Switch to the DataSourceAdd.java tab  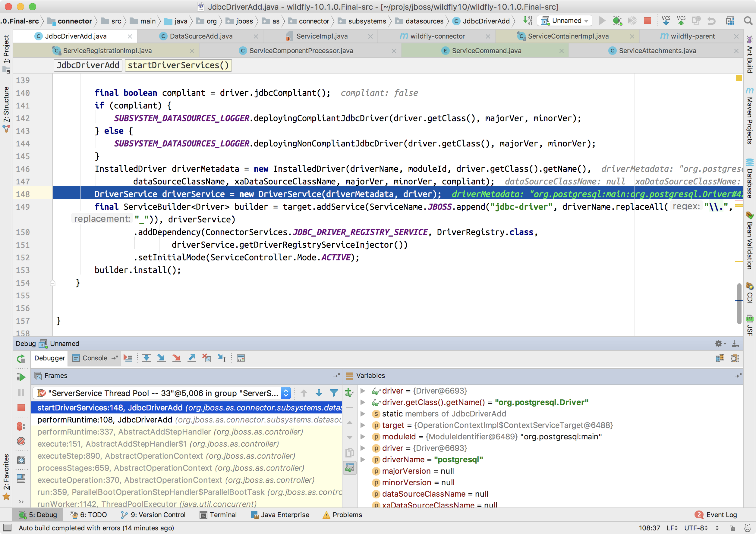pyautogui.click(x=201, y=36)
